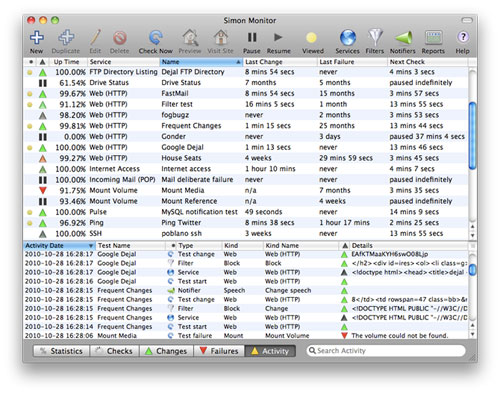Switch to the Checks tab

[114, 351]
